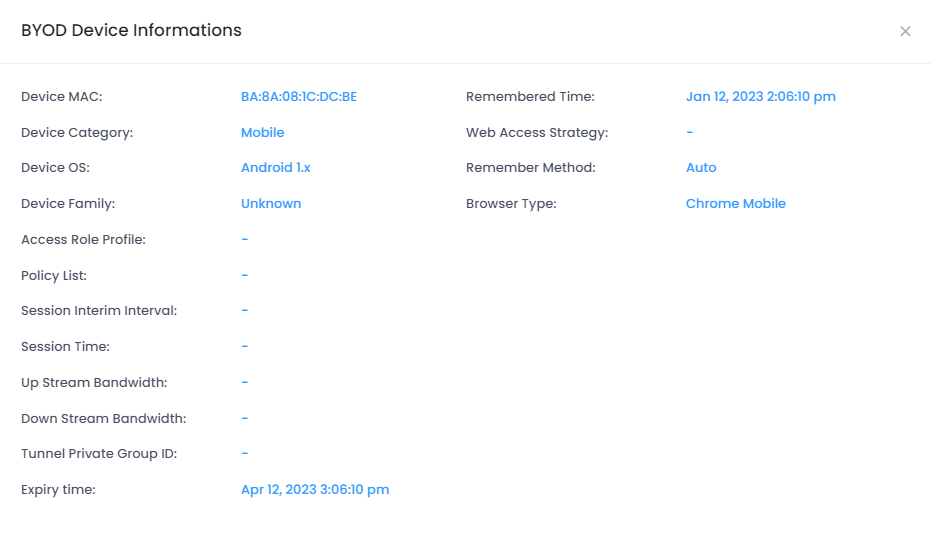Click the Chrome Mobile browser type value
Viewport: 931px width, 536px height.
tap(735, 204)
